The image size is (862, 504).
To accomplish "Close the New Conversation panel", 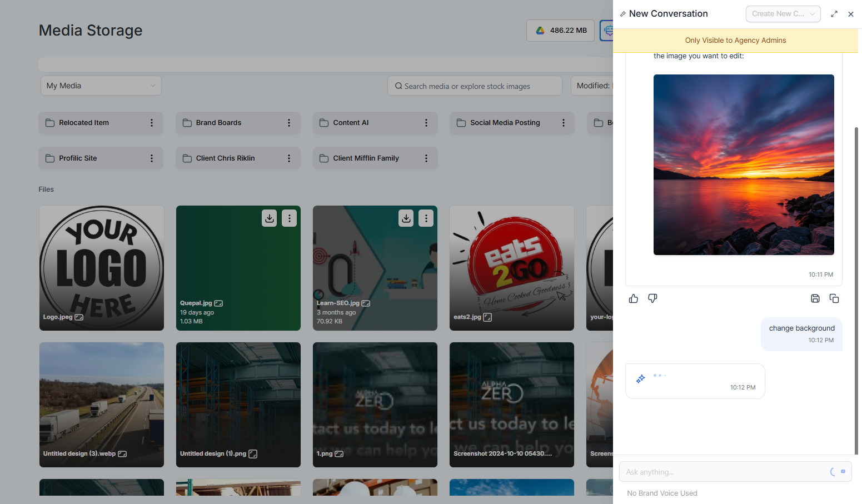I will (x=851, y=14).
